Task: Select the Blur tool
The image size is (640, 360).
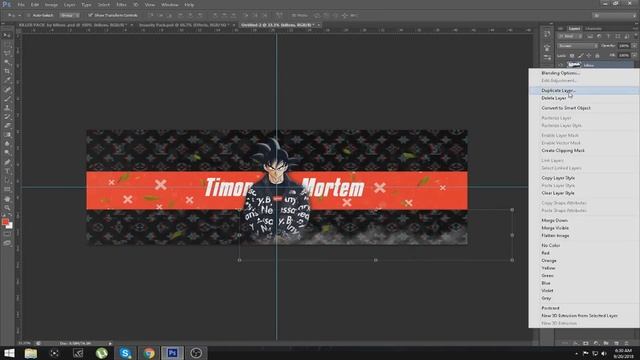Action: coord(7,144)
